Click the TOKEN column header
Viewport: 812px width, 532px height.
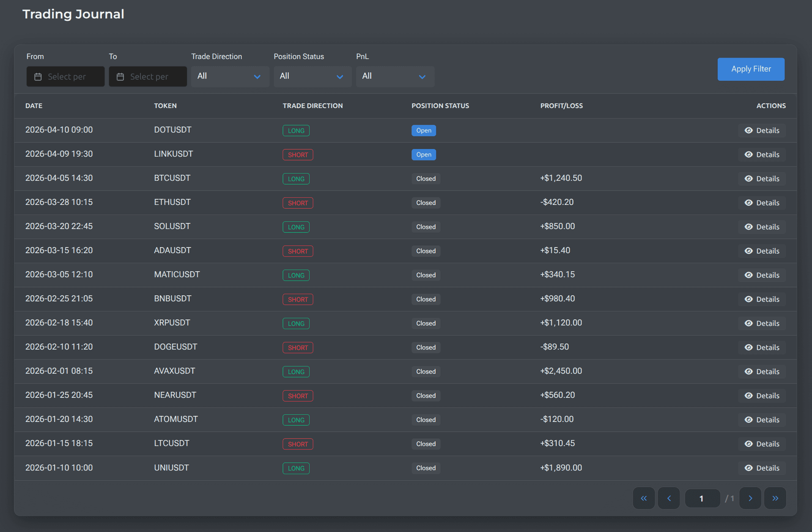click(165, 106)
